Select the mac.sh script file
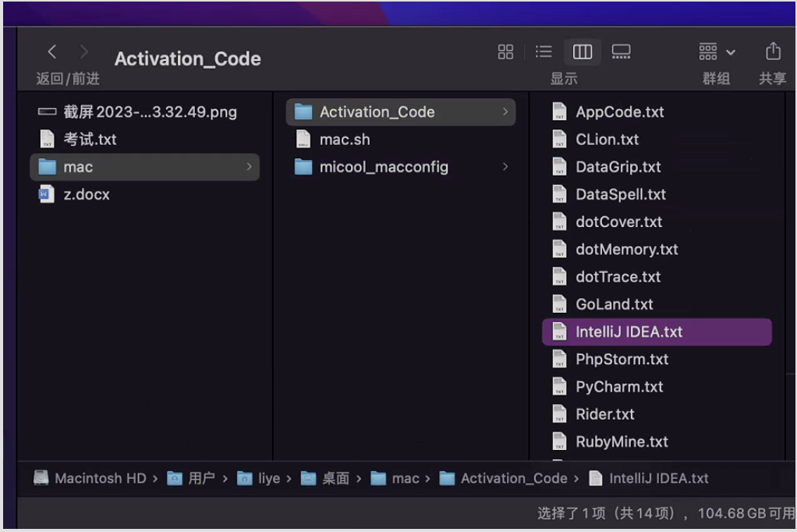This screenshot has width=797, height=532. [344, 140]
